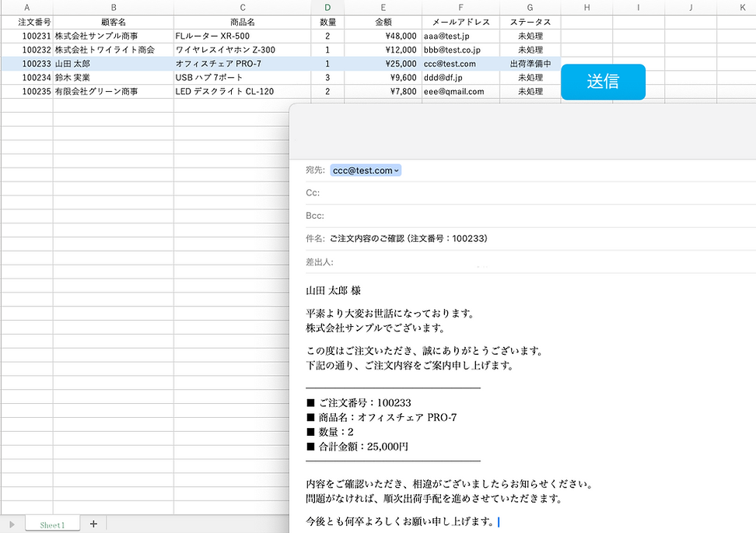Select order number cell 100234
756x533 pixels.
[27, 78]
